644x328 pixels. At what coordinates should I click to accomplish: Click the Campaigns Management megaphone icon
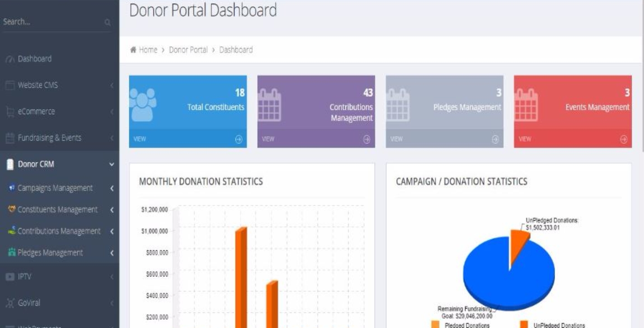[12, 188]
